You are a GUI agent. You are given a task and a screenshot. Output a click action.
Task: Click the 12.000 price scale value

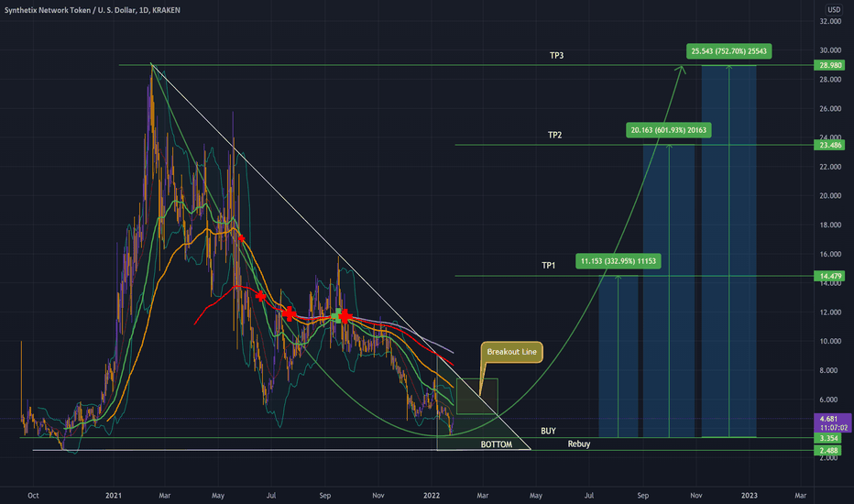pos(830,312)
